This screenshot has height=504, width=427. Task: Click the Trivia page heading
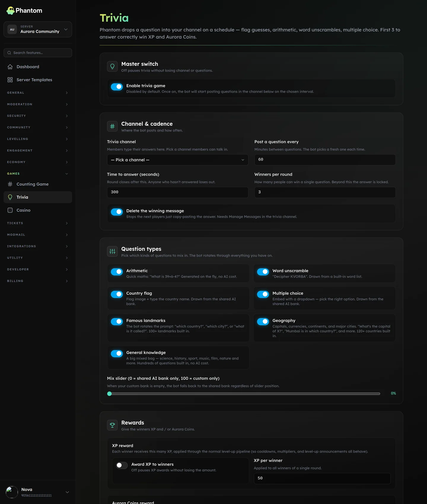pos(114,18)
